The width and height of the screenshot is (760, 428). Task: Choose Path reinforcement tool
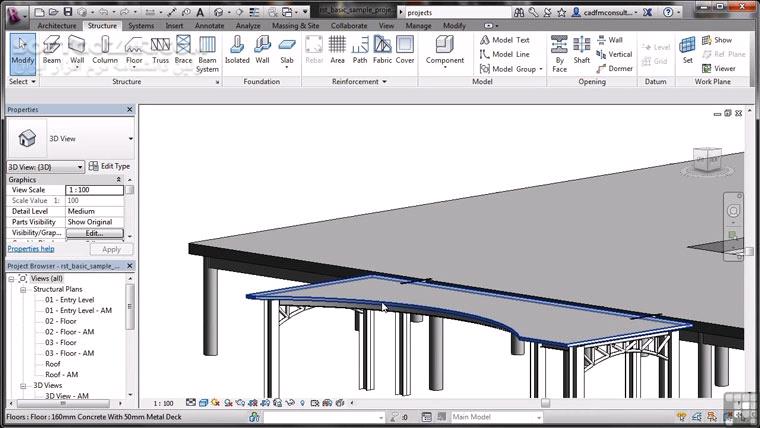pyautogui.click(x=360, y=50)
